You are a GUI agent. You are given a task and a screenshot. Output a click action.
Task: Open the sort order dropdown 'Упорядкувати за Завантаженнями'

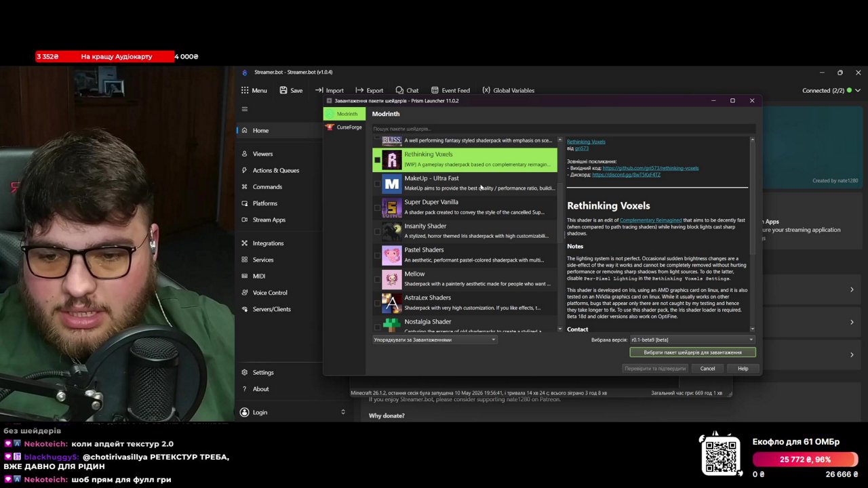(435, 340)
